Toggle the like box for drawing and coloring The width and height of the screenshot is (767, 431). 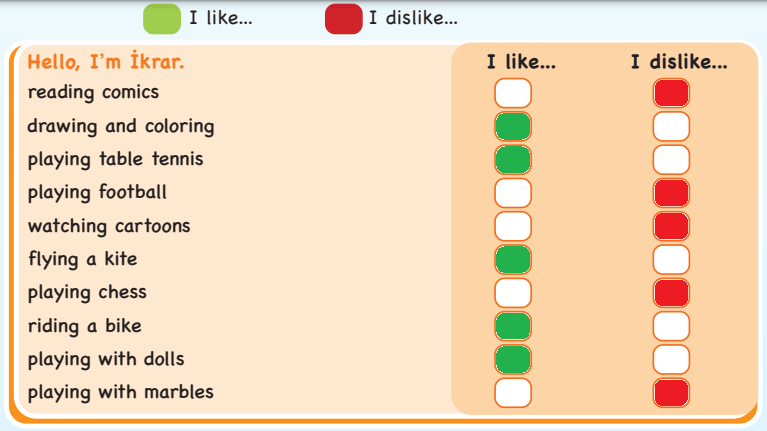pyautogui.click(x=513, y=127)
